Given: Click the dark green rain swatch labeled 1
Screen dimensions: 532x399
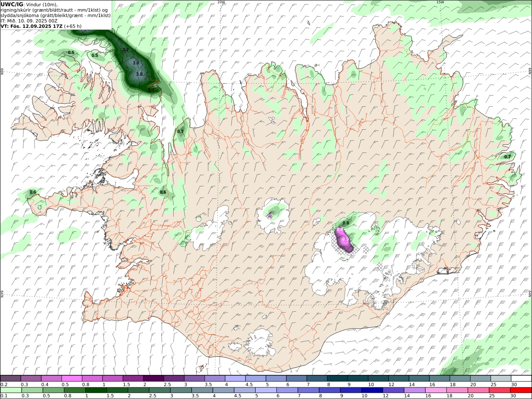Looking at the screenshot, I should click(96, 390).
